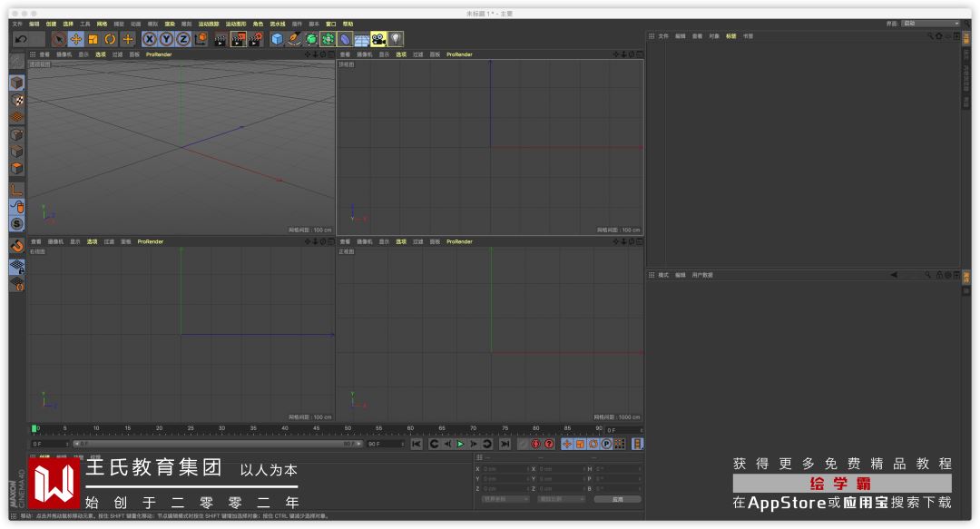Click the Record Active Objects red button
980x529 pixels.
click(535, 444)
